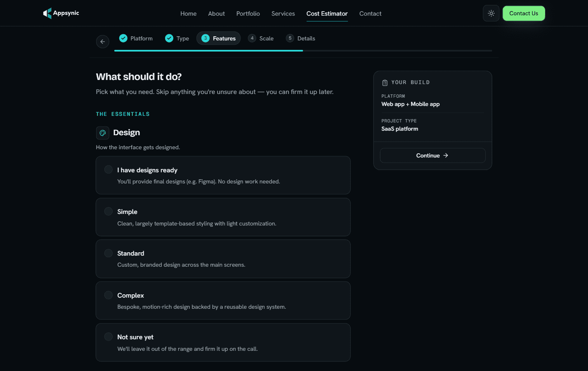The image size is (588, 371).
Task: Click 'THE ESSENTIALS' section label
Action: tap(123, 114)
